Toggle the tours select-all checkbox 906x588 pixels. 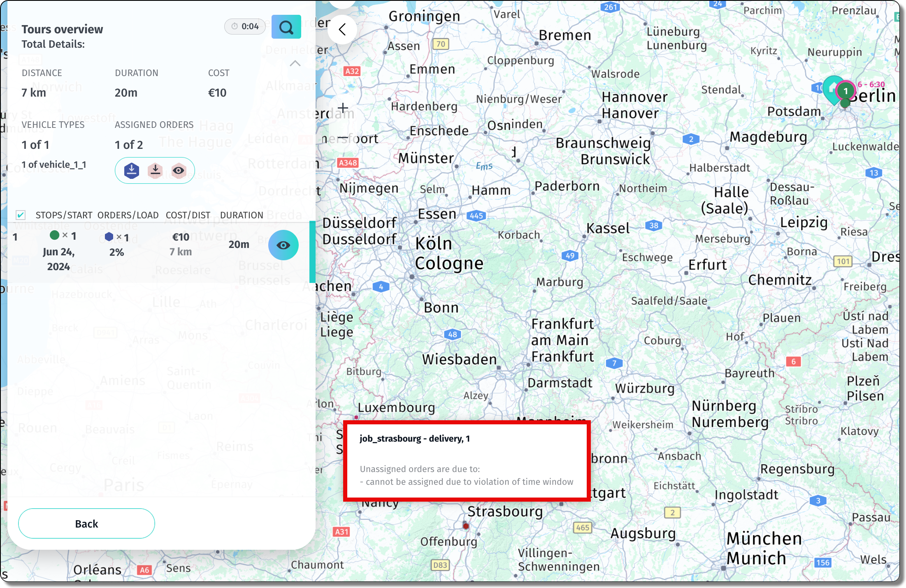coord(21,215)
